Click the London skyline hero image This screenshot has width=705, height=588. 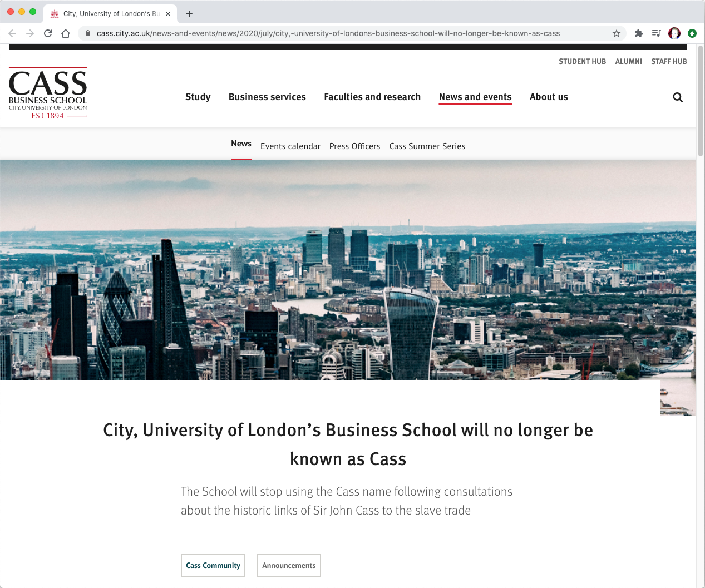pos(348,270)
